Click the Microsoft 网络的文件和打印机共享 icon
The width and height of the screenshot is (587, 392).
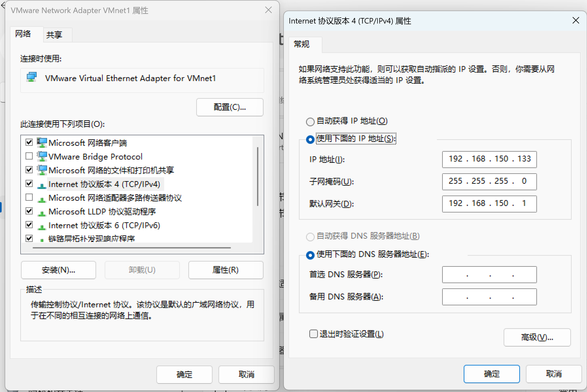click(x=42, y=170)
